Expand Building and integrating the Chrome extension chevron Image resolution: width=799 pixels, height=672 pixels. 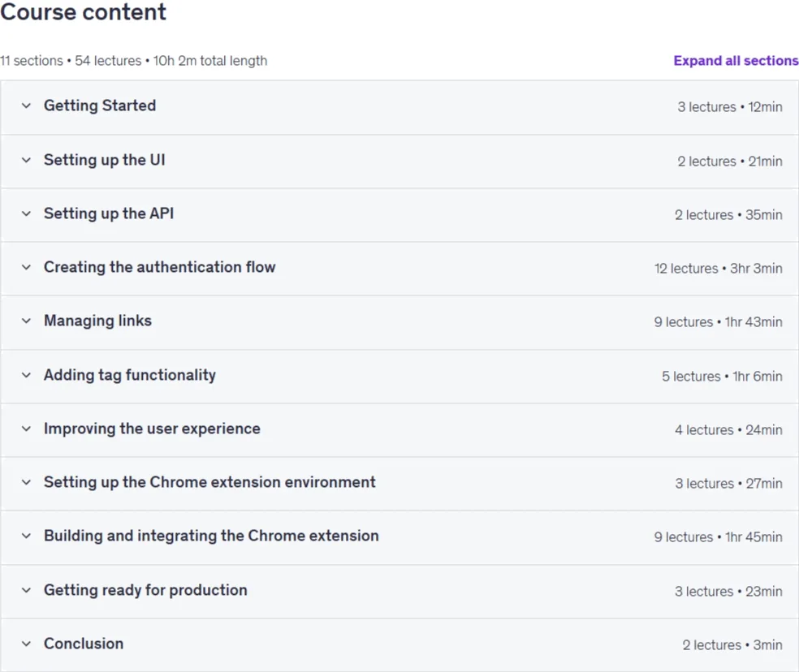[26, 536]
